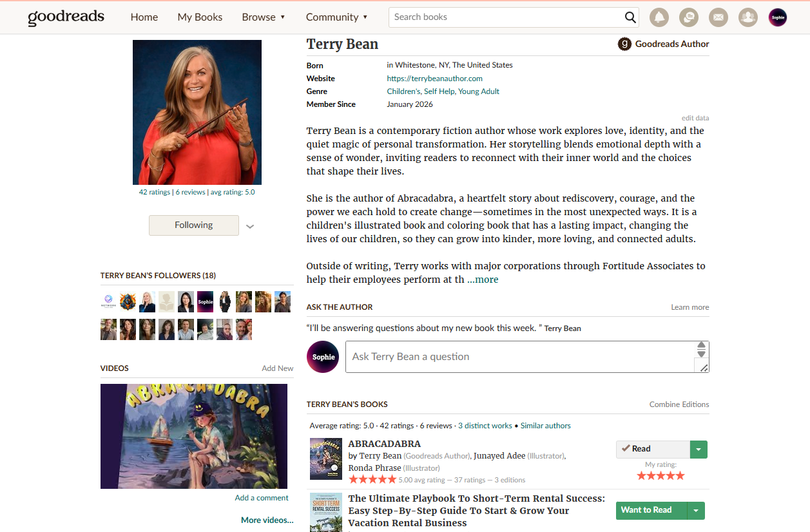810x532 pixels.
Task: Toggle the Following button
Action: [194, 225]
